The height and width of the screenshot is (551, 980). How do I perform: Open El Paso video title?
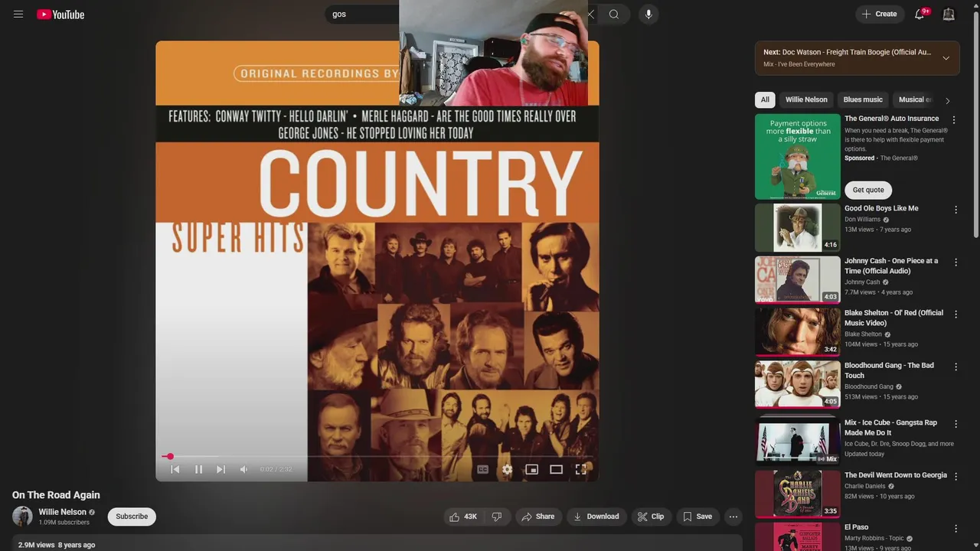[x=857, y=527]
